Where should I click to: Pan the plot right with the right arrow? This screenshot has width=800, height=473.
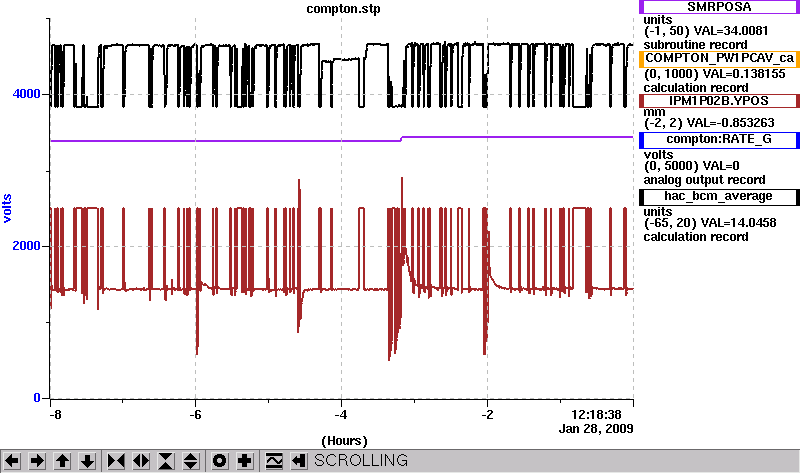[x=37, y=461]
